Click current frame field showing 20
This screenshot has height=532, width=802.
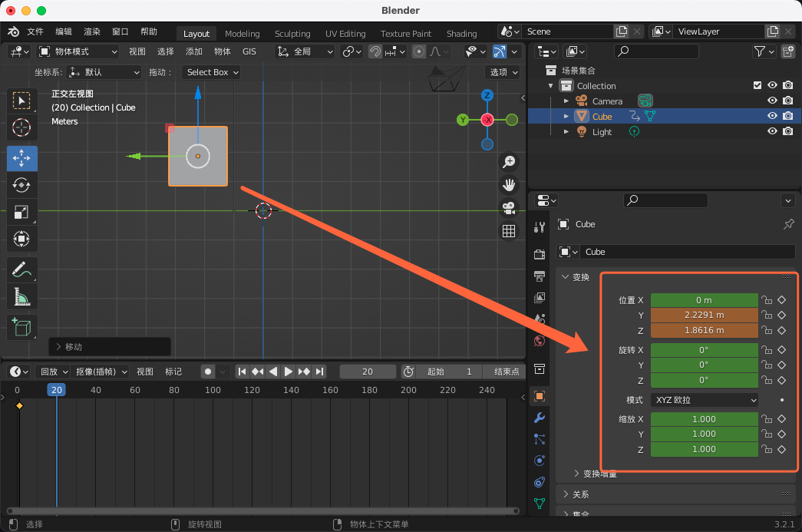tap(368, 372)
